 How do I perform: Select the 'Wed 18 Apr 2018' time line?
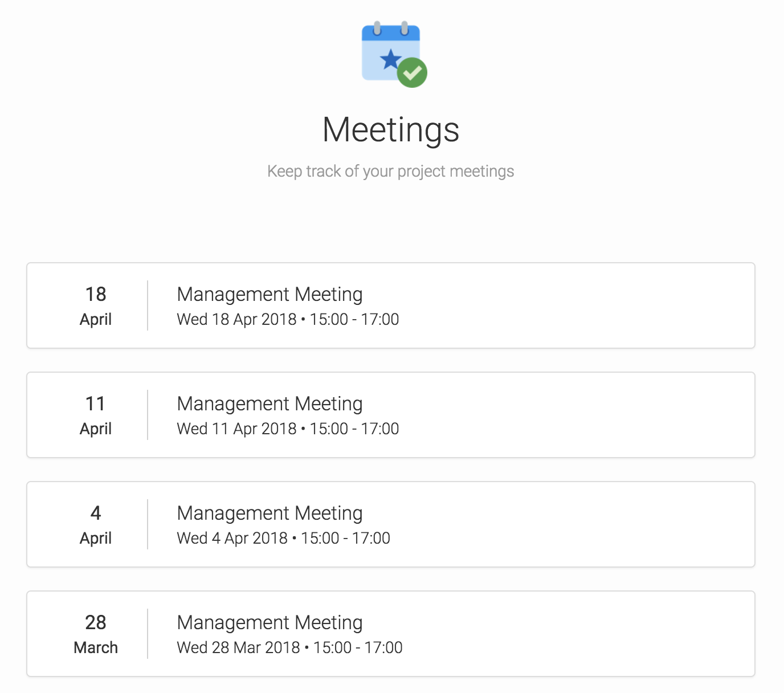288,319
